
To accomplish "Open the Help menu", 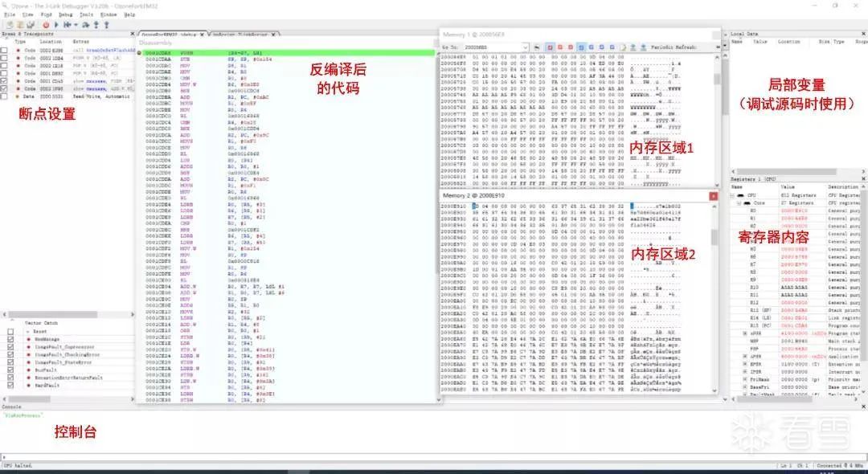I will click(x=129, y=14).
